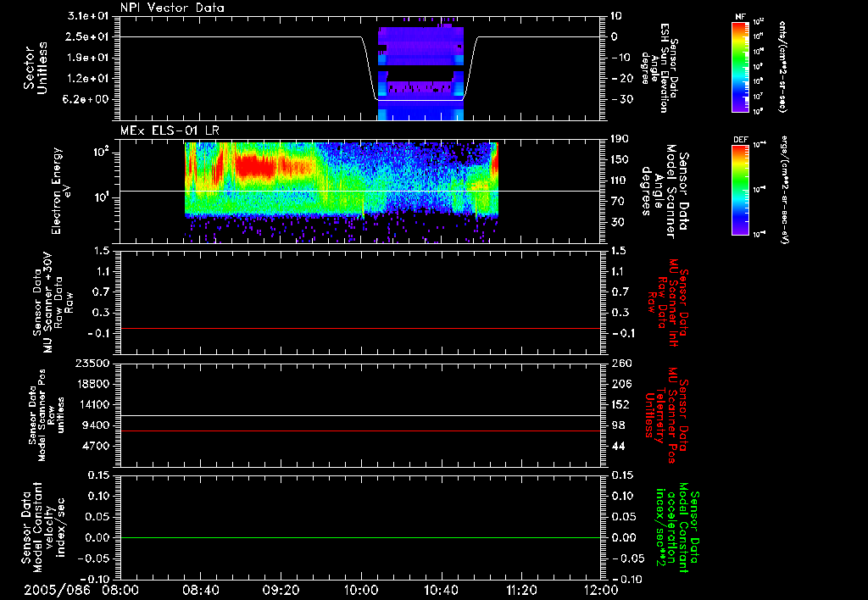Click the "18800" scanner position tick label
868x600 pixels.
click(x=93, y=384)
